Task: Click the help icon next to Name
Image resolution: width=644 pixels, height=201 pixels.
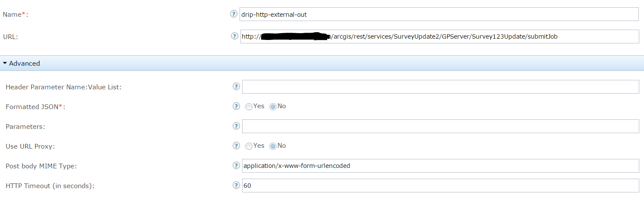Action: click(x=234, y=14)
